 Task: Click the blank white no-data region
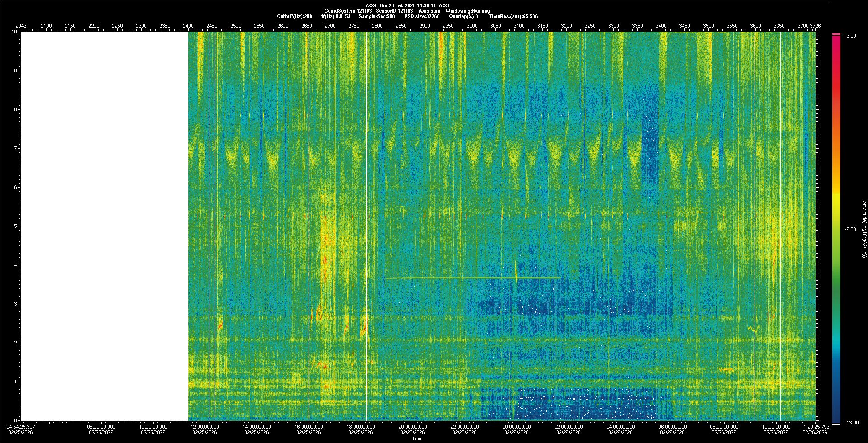(x=104, y=226)
